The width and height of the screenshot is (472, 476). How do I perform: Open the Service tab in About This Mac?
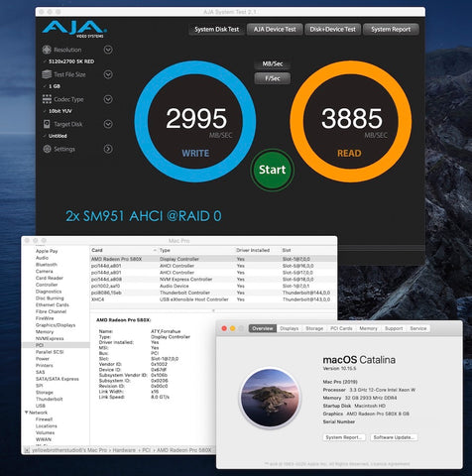coord(418,328)
